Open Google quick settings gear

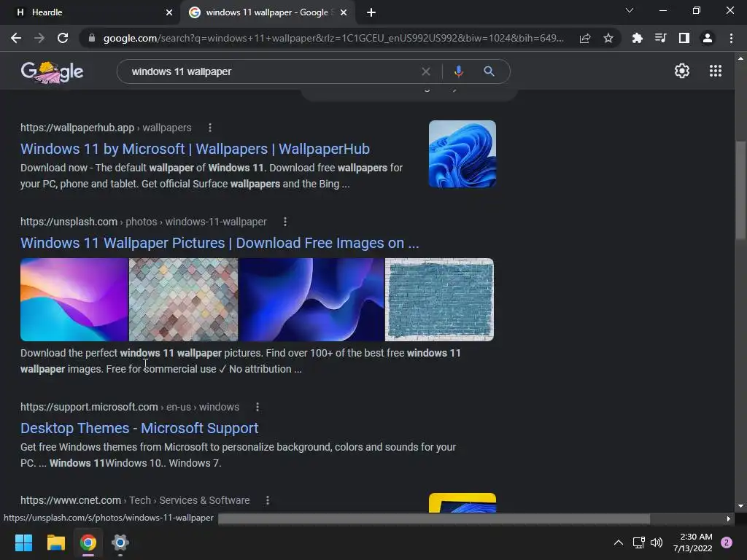pos(682,71)
